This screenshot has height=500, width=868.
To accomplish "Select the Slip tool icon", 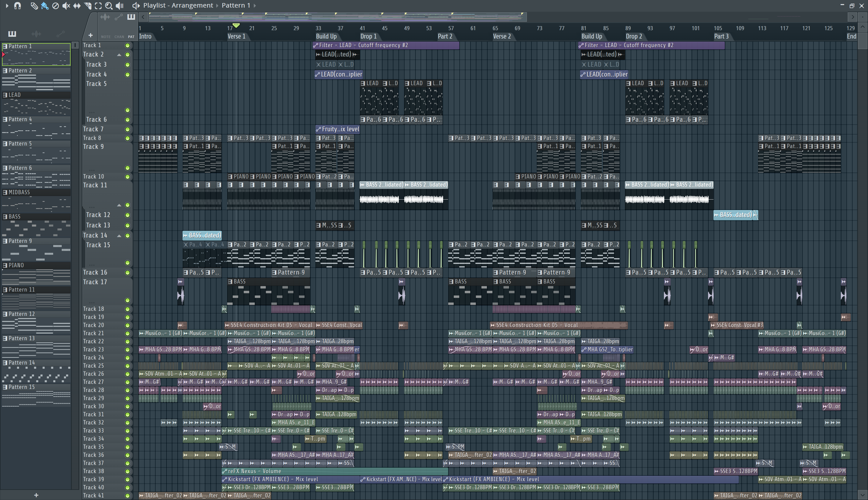I will 77,6.
